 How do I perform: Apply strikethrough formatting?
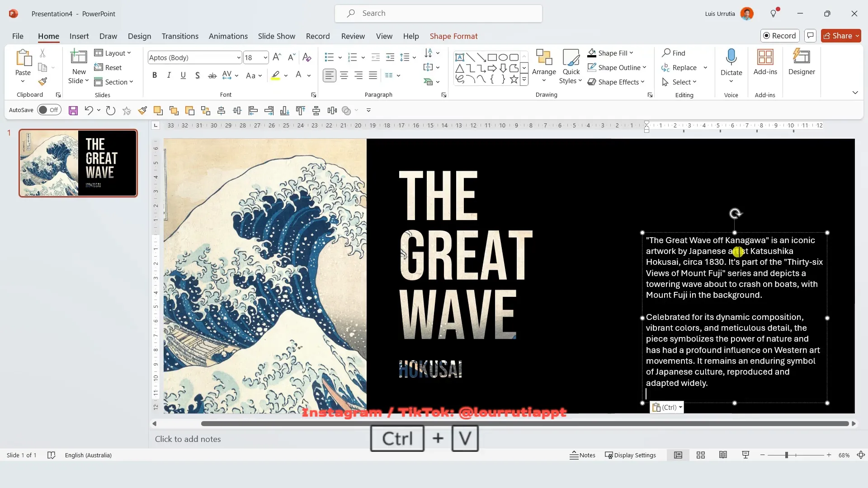(212, 75)
